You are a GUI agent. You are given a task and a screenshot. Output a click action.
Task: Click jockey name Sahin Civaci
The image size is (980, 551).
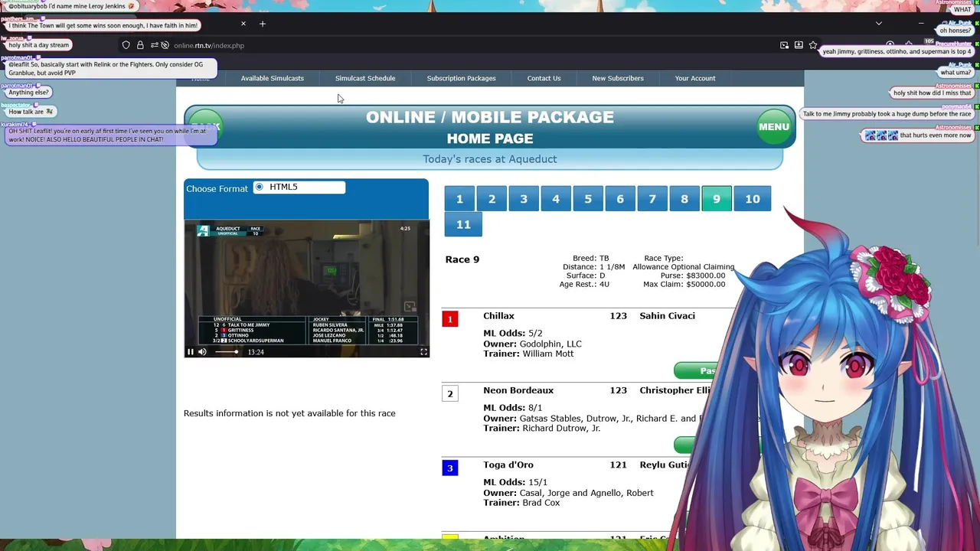pos(667,316)
